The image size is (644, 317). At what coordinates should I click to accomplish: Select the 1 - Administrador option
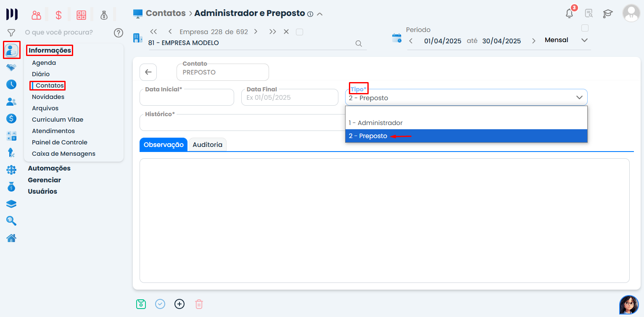pos(466,123)
